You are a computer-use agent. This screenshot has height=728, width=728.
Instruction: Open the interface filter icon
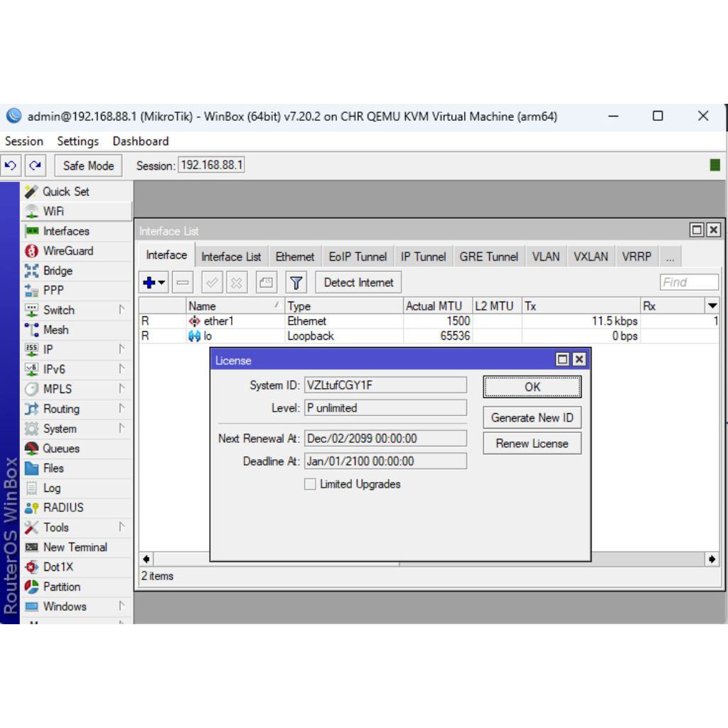(296, 282)
